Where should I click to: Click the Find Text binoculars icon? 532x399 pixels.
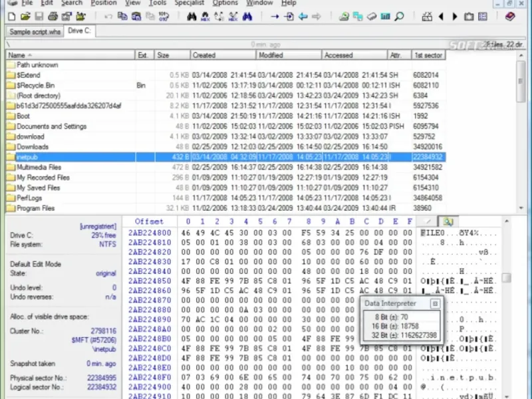192,16
